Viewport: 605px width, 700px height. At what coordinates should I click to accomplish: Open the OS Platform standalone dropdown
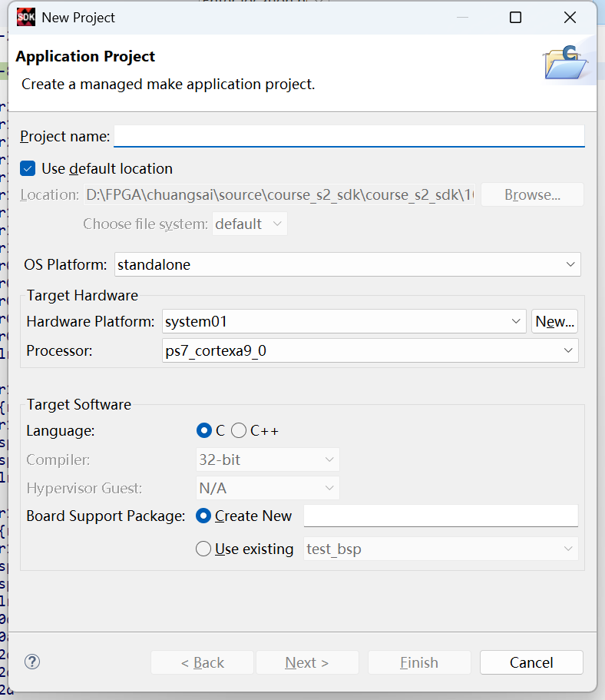click(348, 264)
